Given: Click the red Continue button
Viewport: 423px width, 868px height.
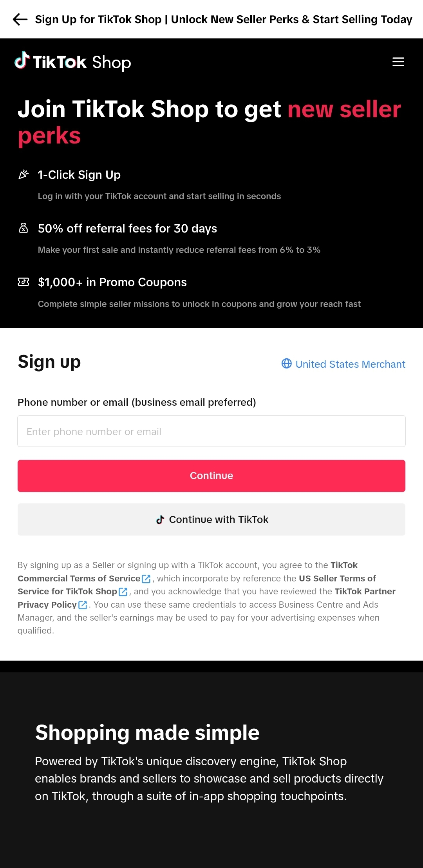Looking at the screenshot, I should pos(211,476).
